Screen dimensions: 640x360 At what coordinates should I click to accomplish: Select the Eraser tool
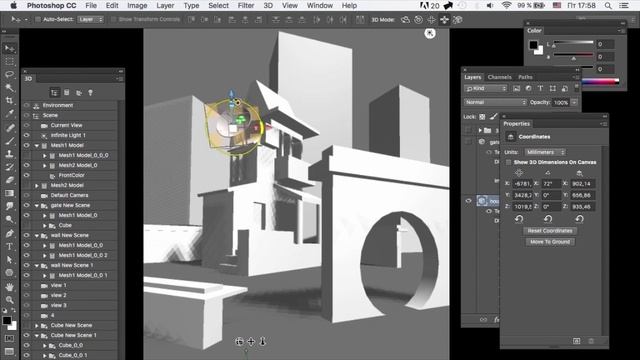pyautogui.click(x=9, y=180)
